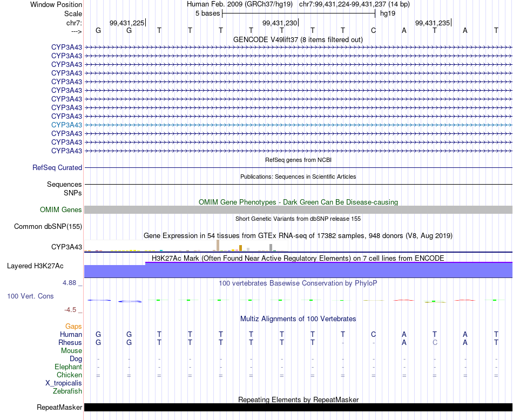Click the 100 Vert. Cons track label
The height and width of the screenshot is (420, 513).
tap(30, 296)
